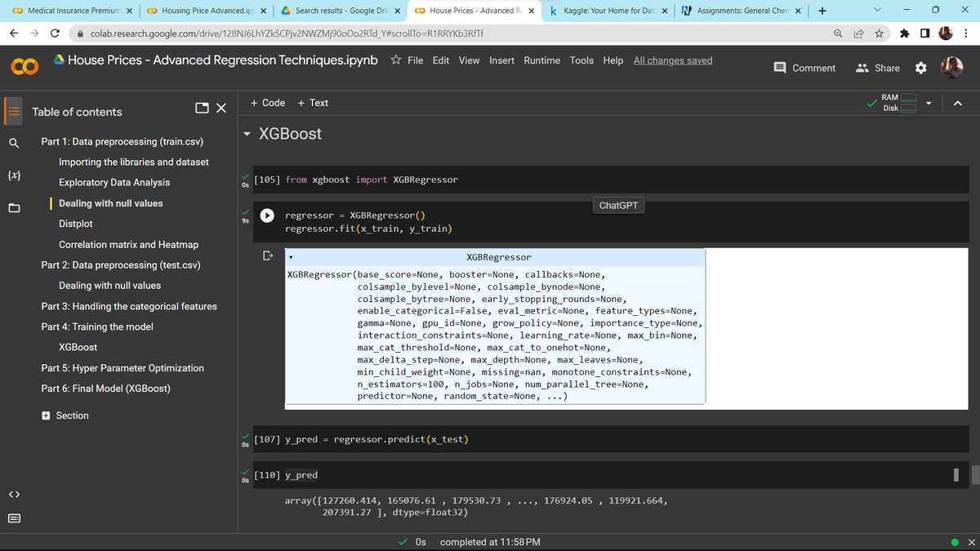980x551 pixels.
Task: Go to Importing the libraries and dataset
Action: point(134,162)
